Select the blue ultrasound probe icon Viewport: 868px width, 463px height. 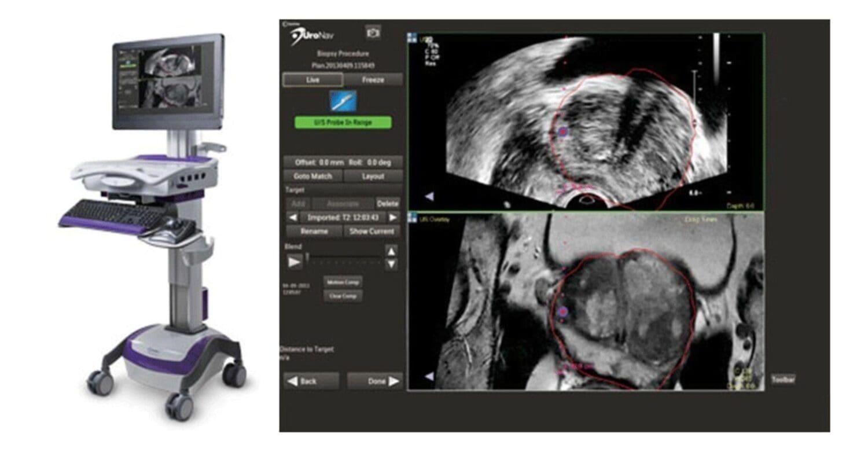click(343, 101)
